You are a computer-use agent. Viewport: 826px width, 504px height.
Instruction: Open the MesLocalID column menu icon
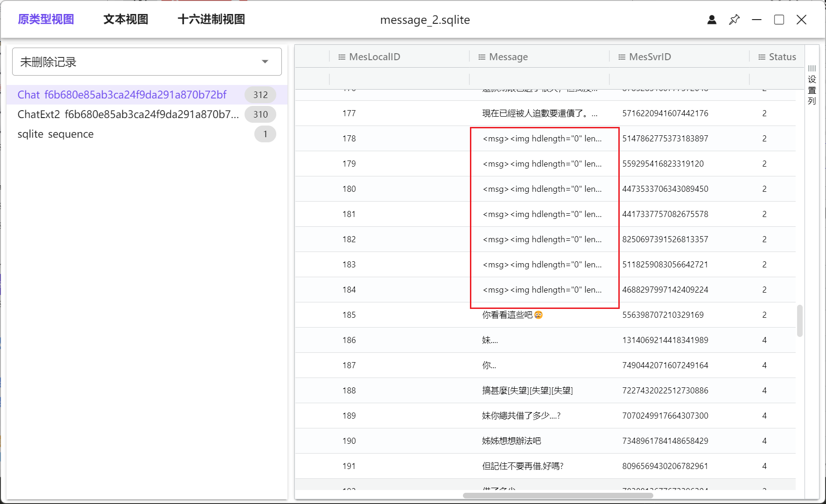tap(342, 57)
